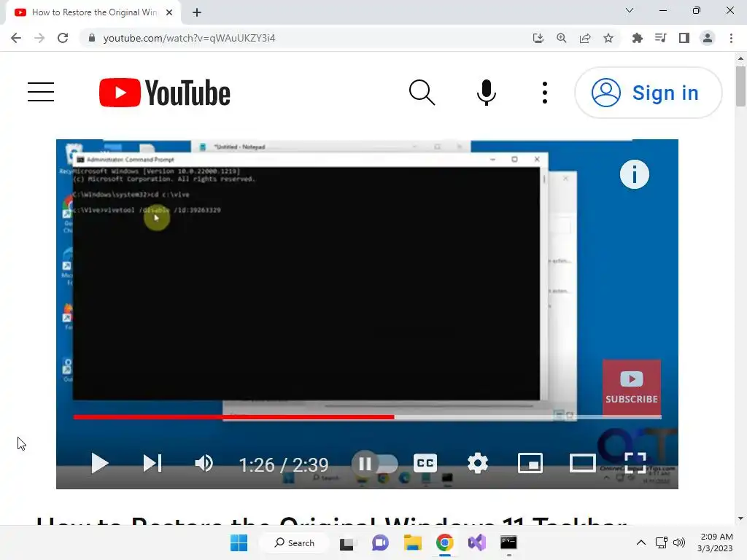
Task: Open the video settings gear
Action: tap(477, 463)
